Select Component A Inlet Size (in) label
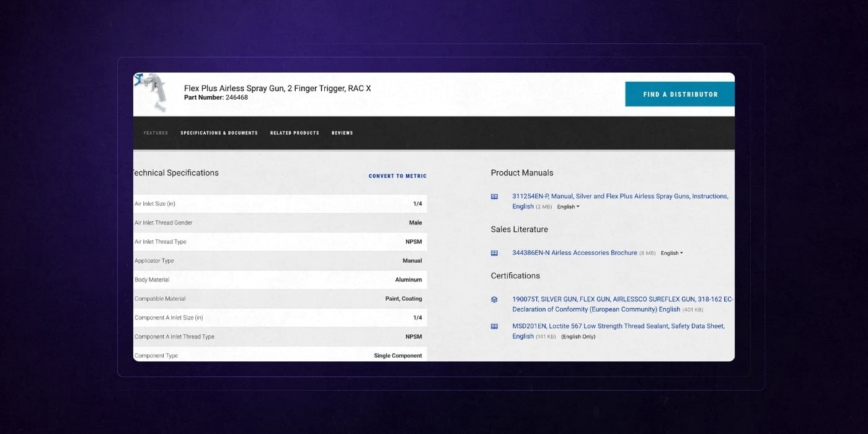This screenshot has height=434, width=868. coord(169,318)
